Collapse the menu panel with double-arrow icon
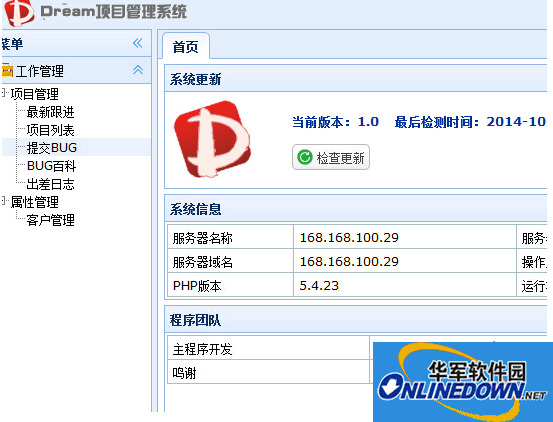The image size is (553, 422). [x=138, y=43]
